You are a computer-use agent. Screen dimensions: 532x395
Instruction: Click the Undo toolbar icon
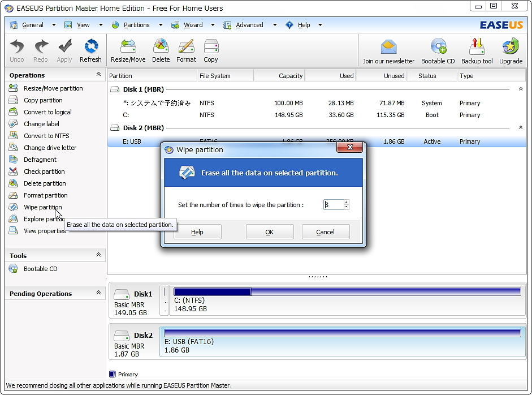click(16, 50)
